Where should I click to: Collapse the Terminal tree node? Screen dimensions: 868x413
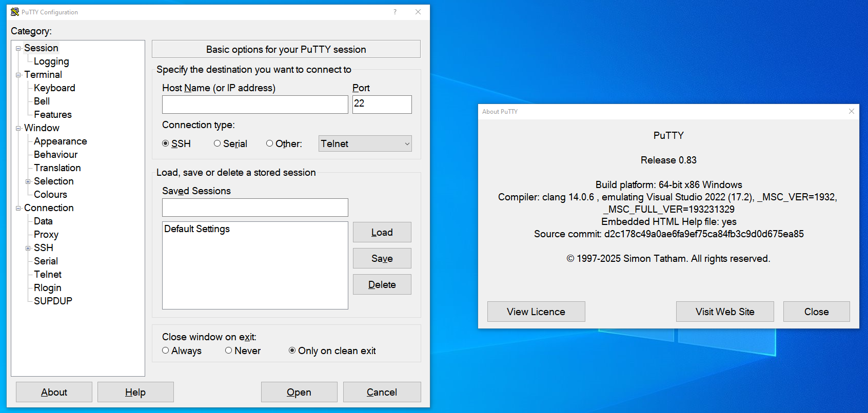18,75
